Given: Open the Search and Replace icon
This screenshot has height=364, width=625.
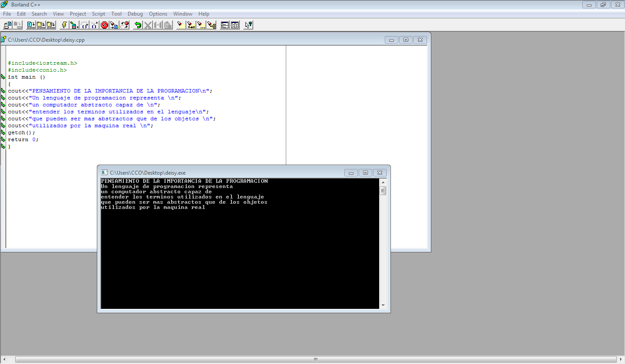Looking at the screenshot, I should coord(191,25).
